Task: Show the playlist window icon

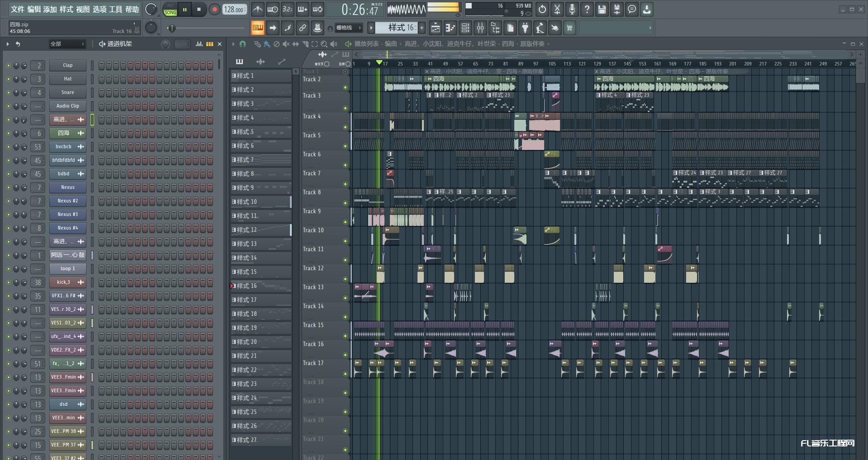Action: click(x=435, y=28)
